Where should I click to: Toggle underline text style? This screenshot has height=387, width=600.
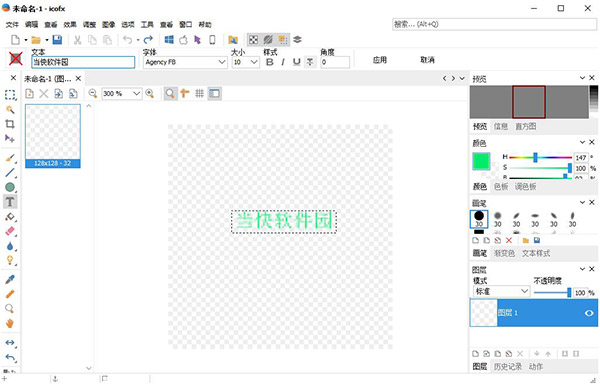tap(297, 62)
